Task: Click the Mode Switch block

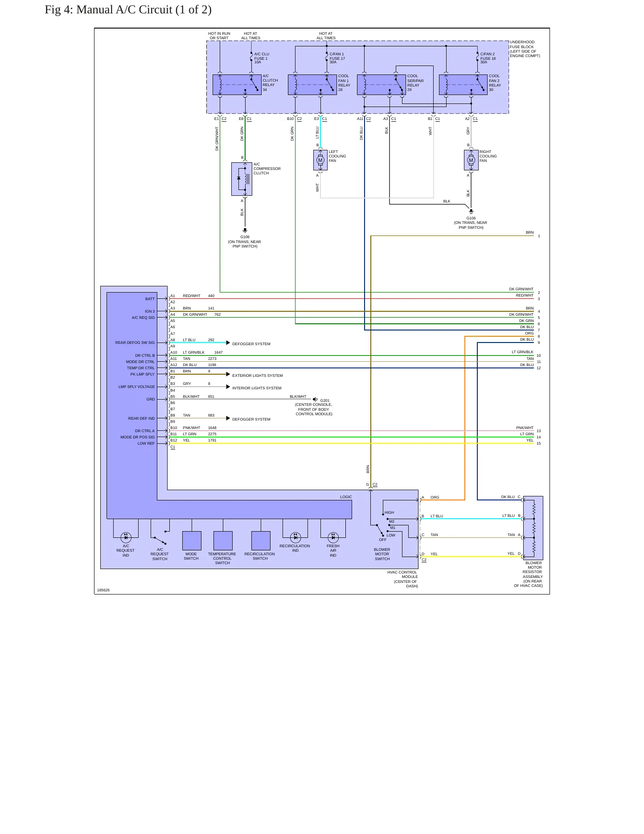Action: (x=192, y=541)
